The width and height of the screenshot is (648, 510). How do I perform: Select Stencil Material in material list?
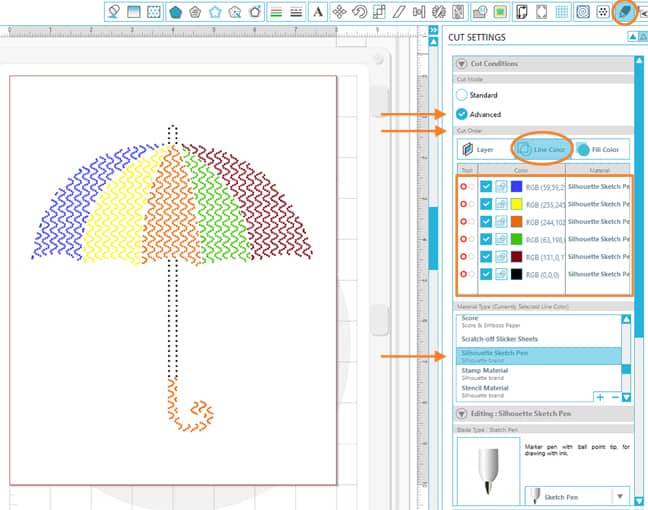pos(484,389)
